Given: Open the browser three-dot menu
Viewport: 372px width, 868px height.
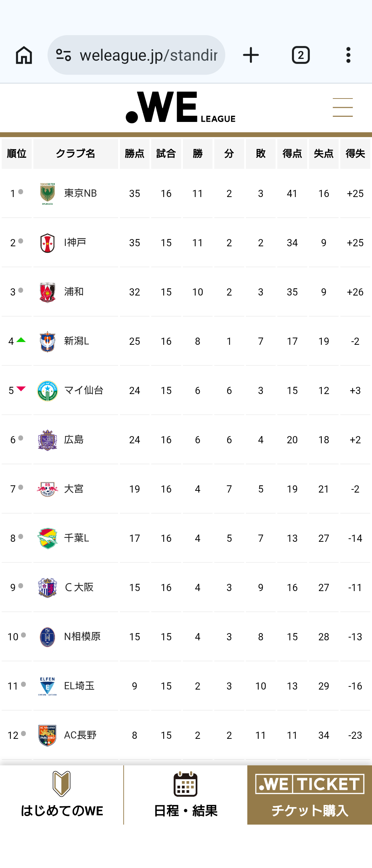Looking at the screenshot, I should [348, 55].
